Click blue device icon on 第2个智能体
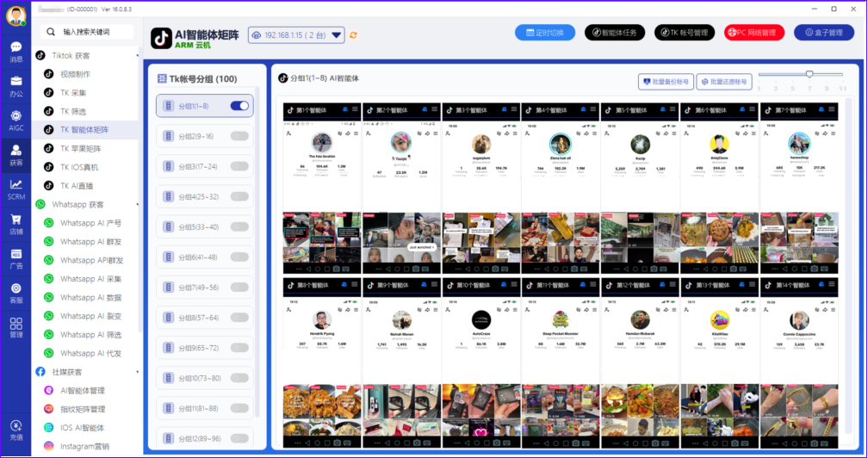The width and height of the screenshot is (868, 458). coord(425,109)
